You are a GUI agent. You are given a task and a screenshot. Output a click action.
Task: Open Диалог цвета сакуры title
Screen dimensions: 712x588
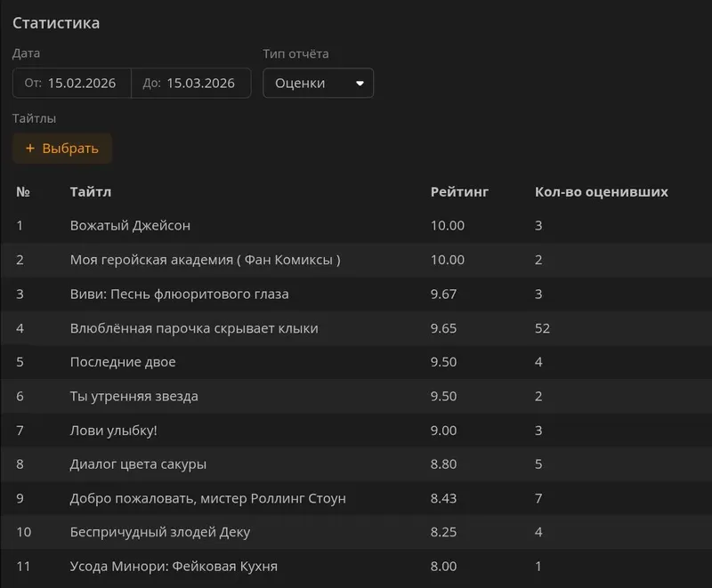(138, 464)
